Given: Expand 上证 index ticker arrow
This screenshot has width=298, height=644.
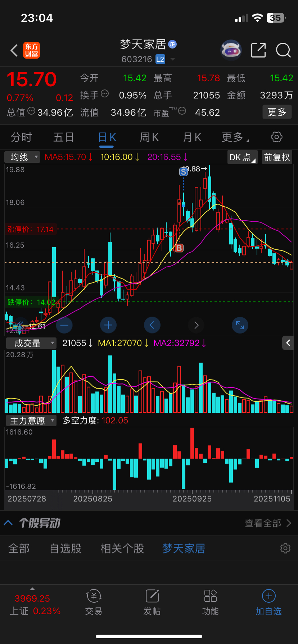Looking at the screenshot, I should (x=32, y=589).
